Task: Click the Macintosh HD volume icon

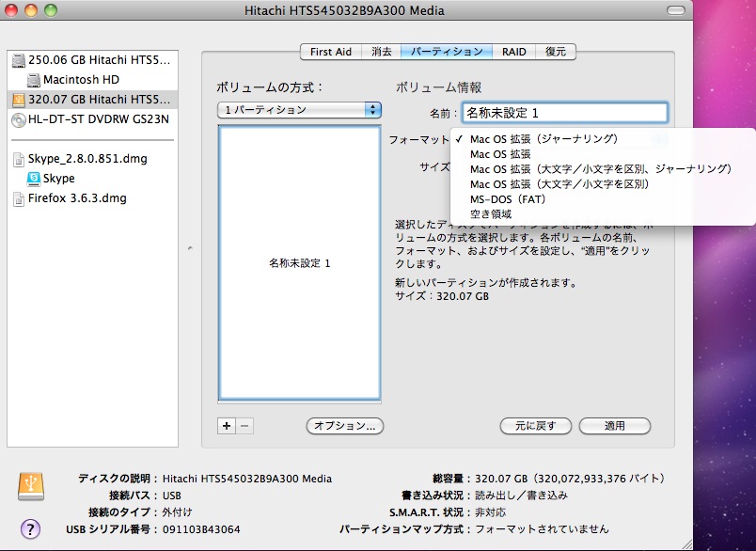Action: [x=33, y=80]
